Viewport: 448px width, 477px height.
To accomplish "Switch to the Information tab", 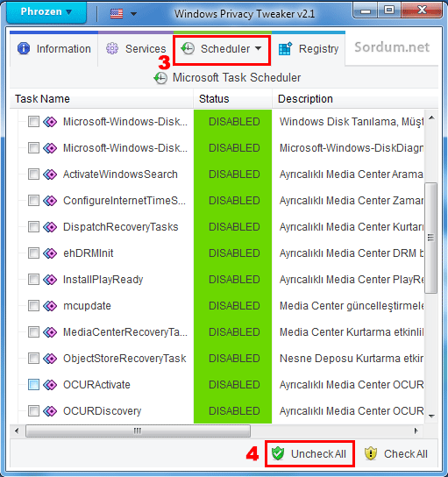I will (x=54, y=49).
